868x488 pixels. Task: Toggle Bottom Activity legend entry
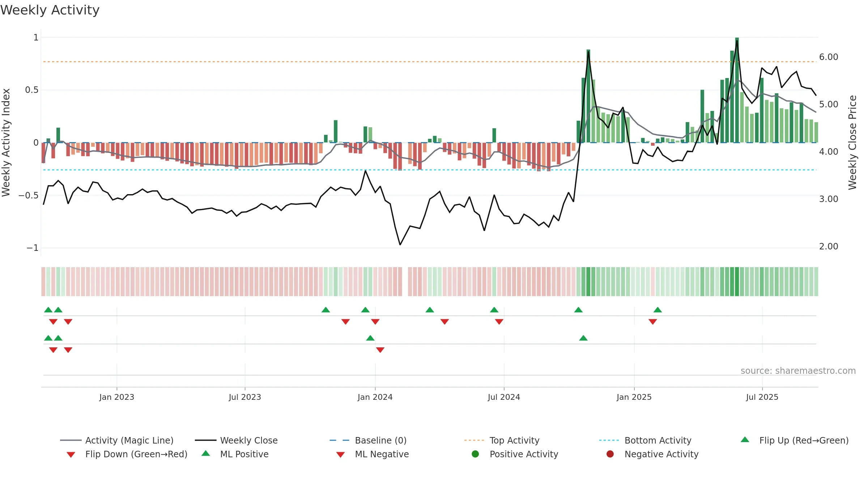point(645,440)
